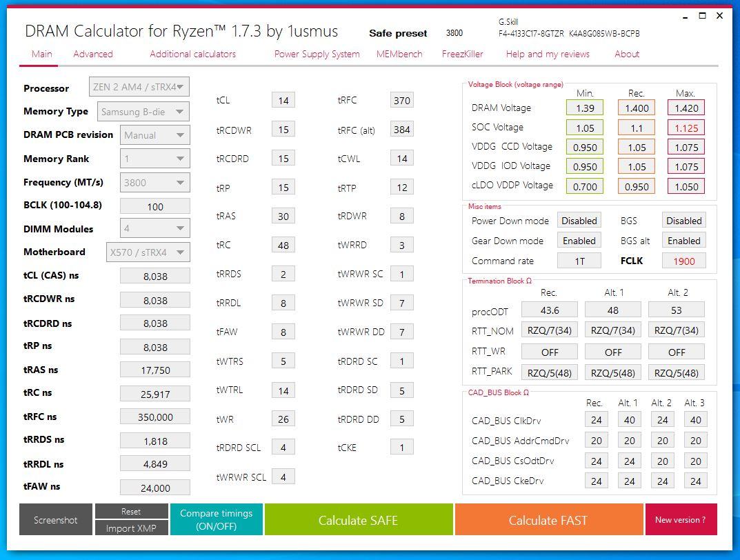The height and width of the screenshot is (560, 740).
Task: Toggle Compare timings ON/OFF
Action: [216, 519]
